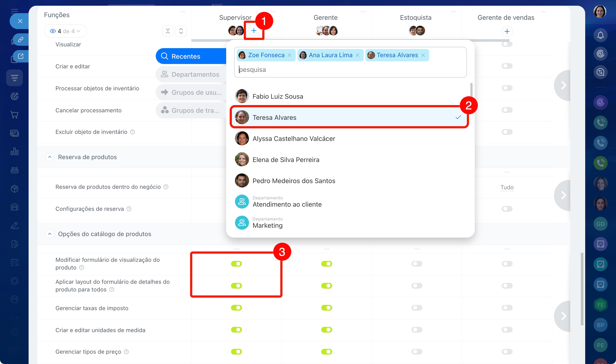Enable Estoquista's Criar e editar unidades de medida

[x=417, y=330]
